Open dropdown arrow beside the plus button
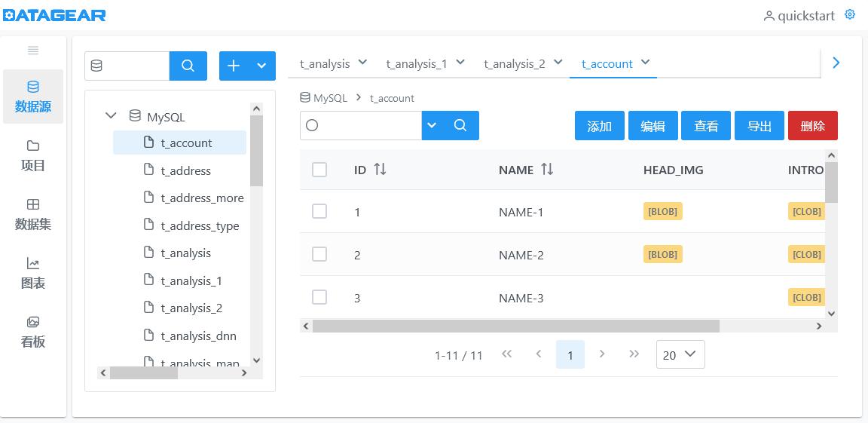Screen dimensions: 868x423 pyautogui.click(x=262, y=66)
